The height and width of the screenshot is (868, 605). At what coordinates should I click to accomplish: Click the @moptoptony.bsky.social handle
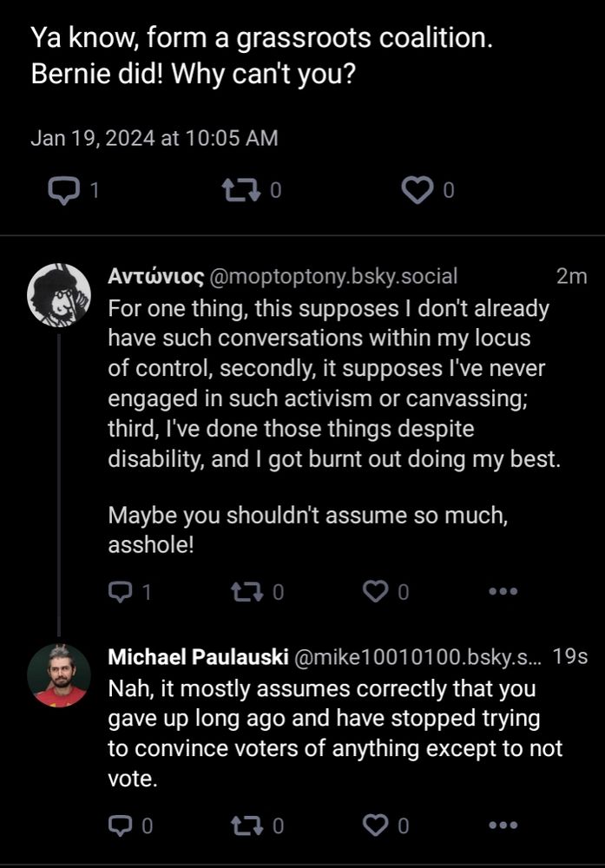click(x=333, y=277)
